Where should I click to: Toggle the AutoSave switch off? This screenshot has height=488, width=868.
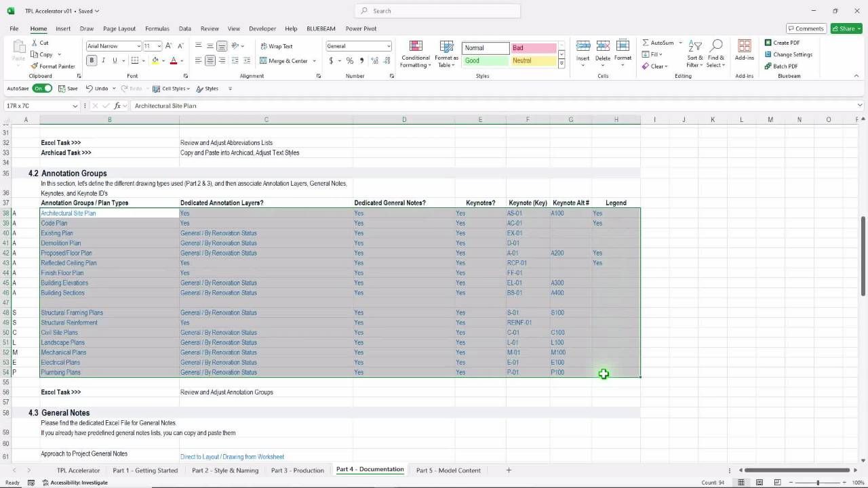tap(42, 88)
